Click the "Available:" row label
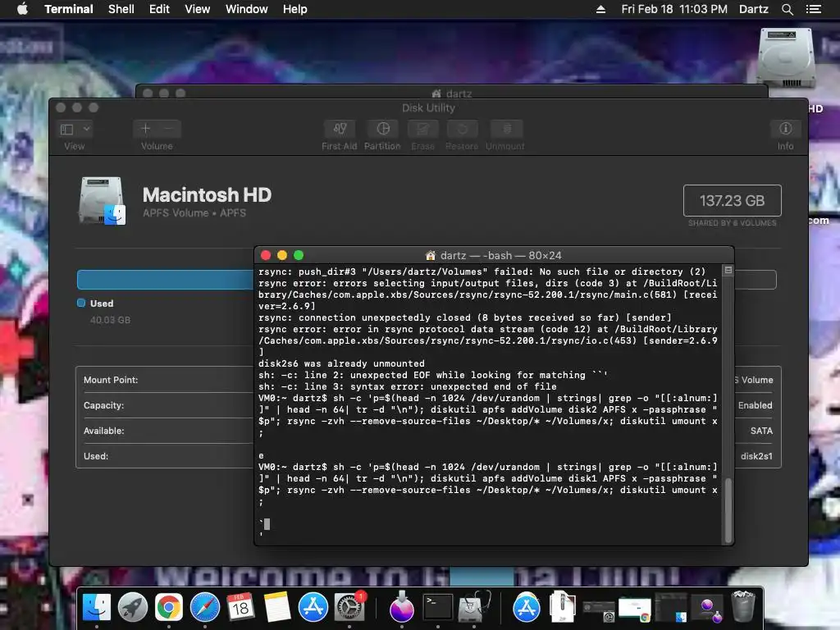Screen dimensions: 840x630 pos(103,431)
